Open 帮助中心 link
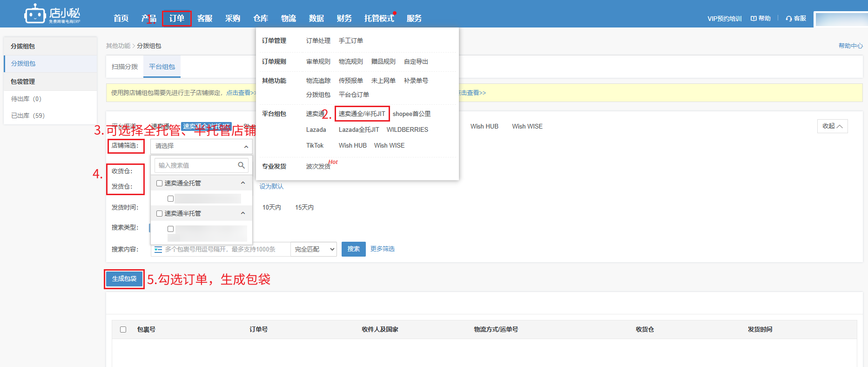868x367 pixels. pyautogui.click(x=851, y=46)
